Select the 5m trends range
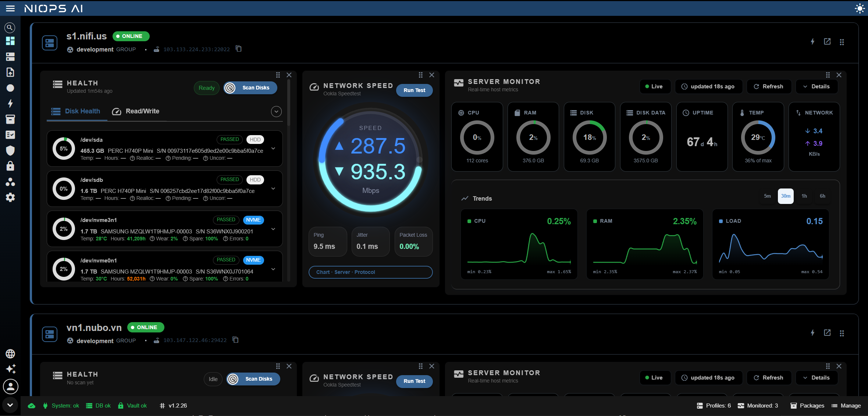The height and width of the screenshot is (416, 868). (x=767, y=196)
